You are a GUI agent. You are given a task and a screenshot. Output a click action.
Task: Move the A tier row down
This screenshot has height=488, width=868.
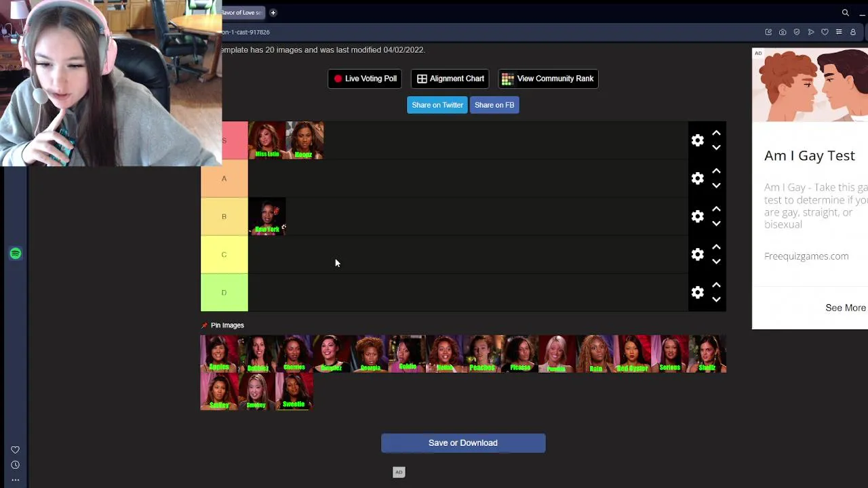click(716, 185)
